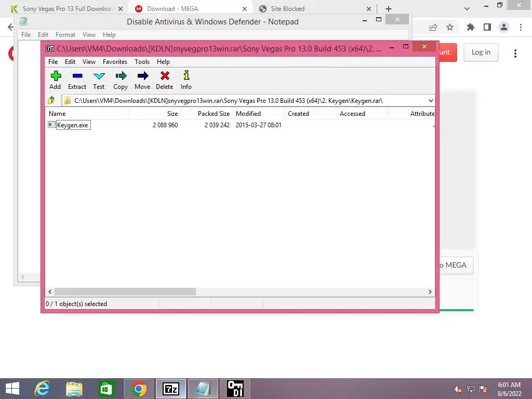This screenshot has height=399, width=532.
Task: Open a new Chrome tab with the plus button
Action: (x=389, y=9)
